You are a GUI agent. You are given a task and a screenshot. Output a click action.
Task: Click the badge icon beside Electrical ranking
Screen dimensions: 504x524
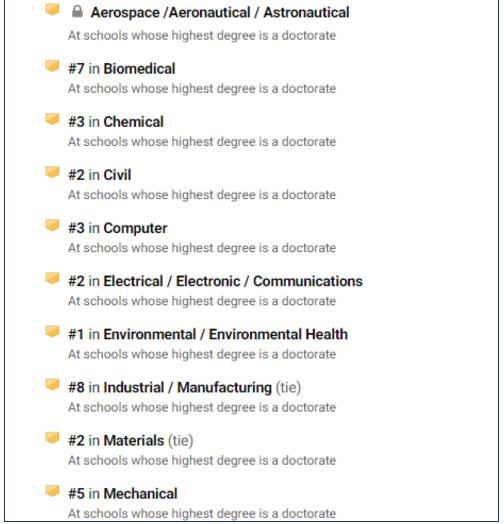click(x=52, y=278)
